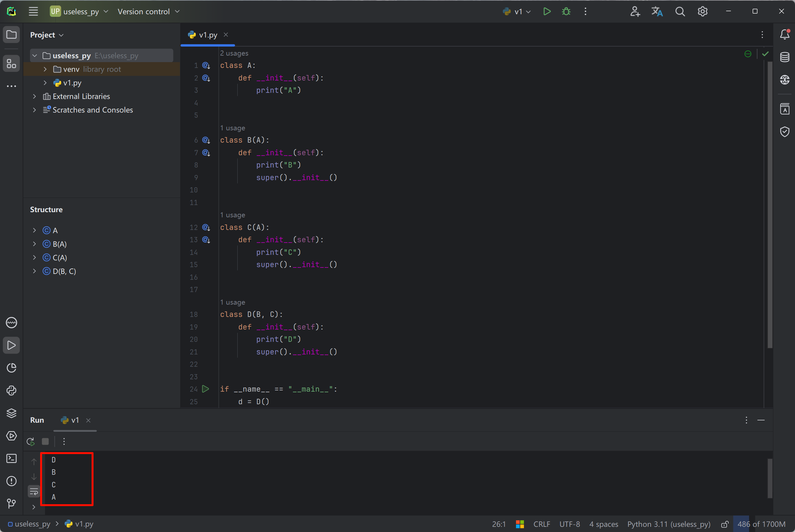Open the Python Packages layers icon
The width and height of the screenshot is (795, 532).
[x=12, y=413]
